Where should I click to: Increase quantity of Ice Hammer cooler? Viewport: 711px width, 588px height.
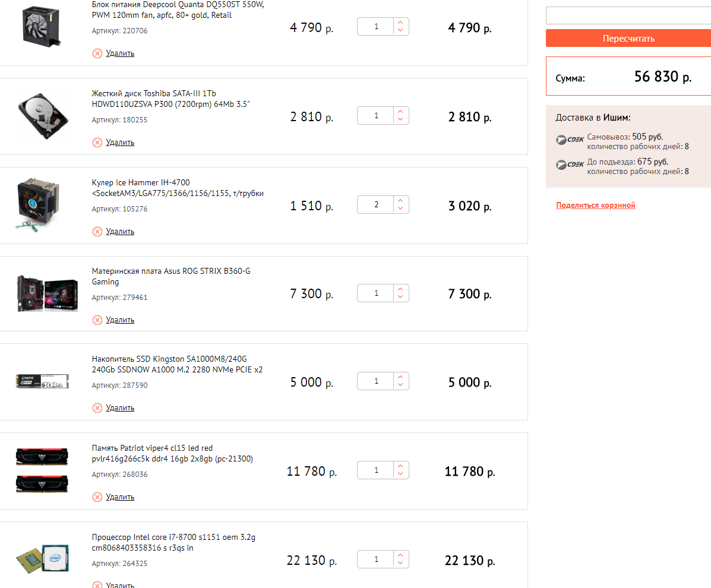point(400,201)
